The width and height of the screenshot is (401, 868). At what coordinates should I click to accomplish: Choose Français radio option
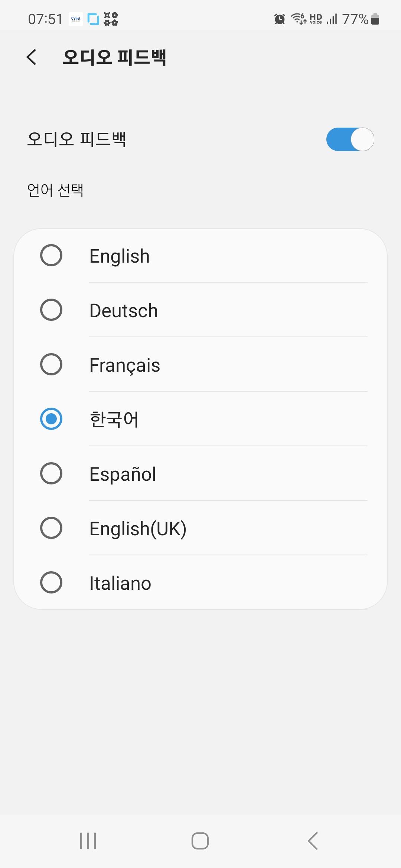coord(51,365)
